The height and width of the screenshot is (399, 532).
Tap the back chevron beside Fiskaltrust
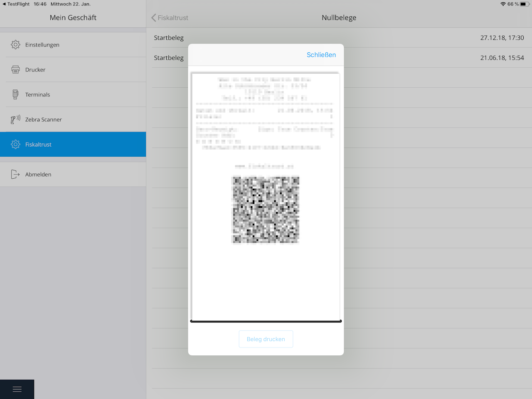154,17
